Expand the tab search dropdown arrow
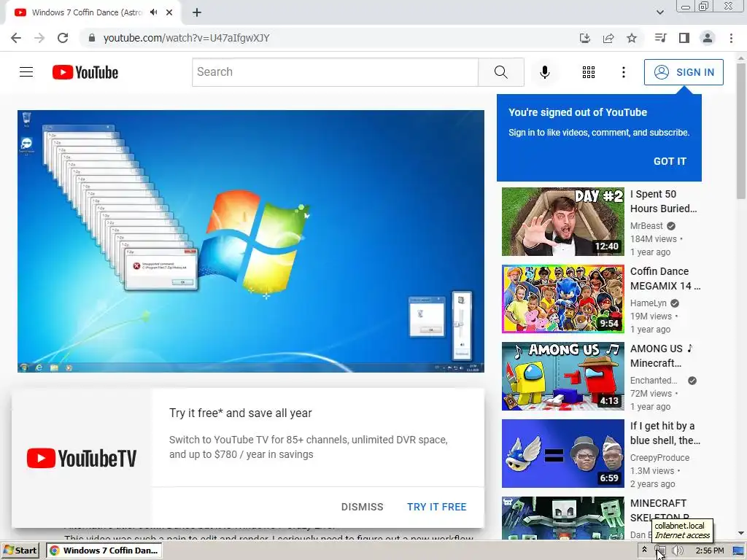This screenshot has width=747, height=560. point(659,12)
